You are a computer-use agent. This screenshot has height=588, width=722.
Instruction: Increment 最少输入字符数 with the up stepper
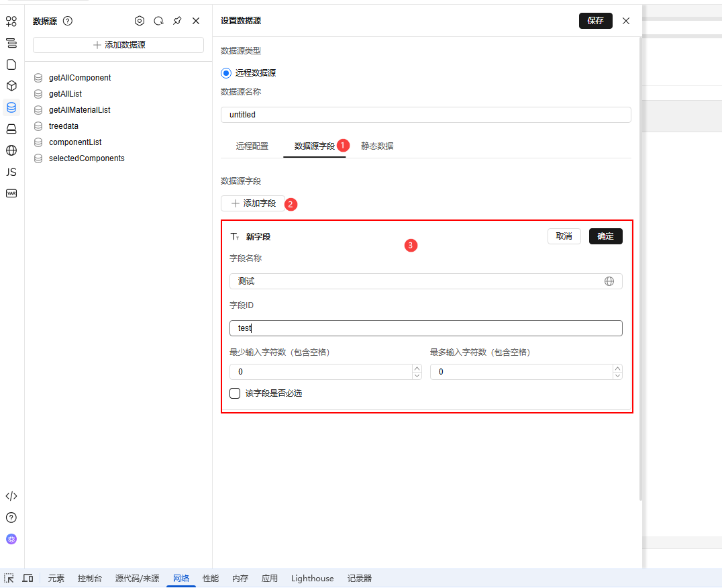417,368
